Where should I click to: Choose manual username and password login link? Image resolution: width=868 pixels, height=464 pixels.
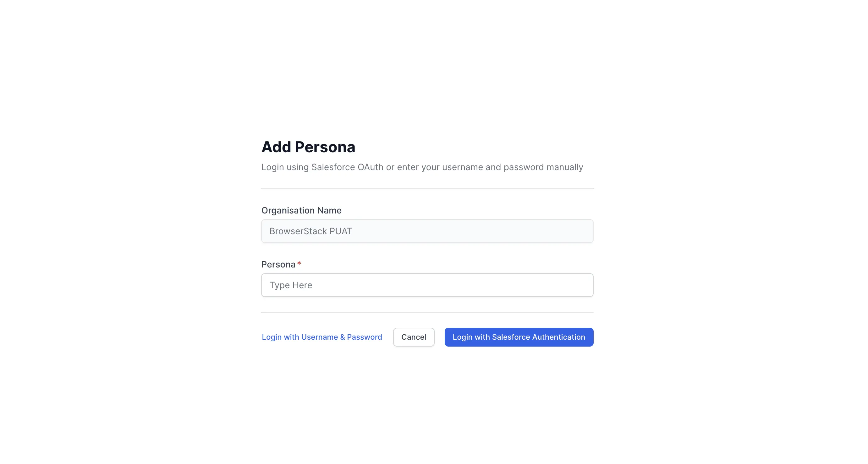[x=321, y=337]
